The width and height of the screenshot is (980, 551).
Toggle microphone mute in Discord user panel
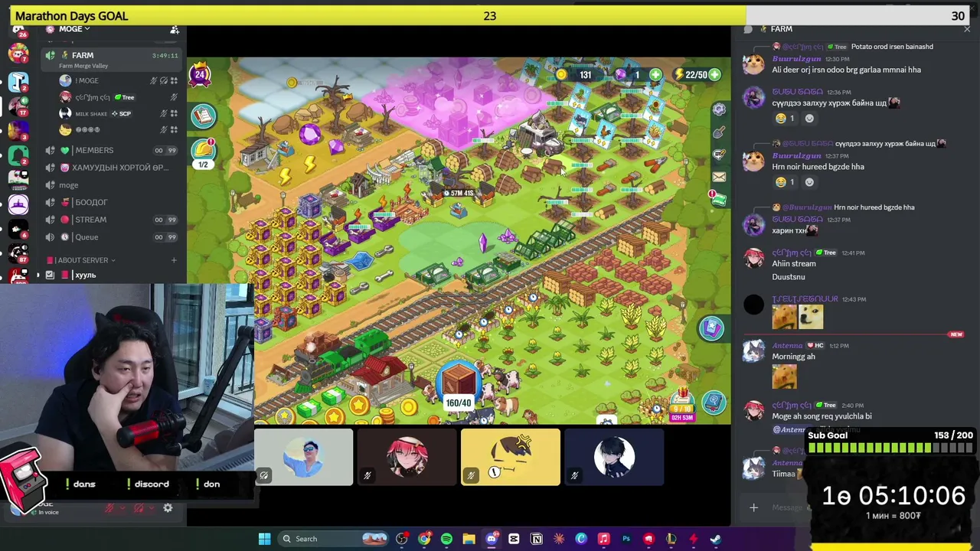tap(109, 508)
